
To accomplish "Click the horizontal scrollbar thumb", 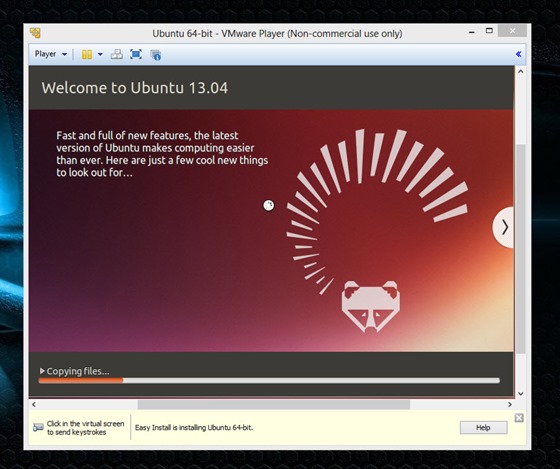I will click(x=274, y=405).
